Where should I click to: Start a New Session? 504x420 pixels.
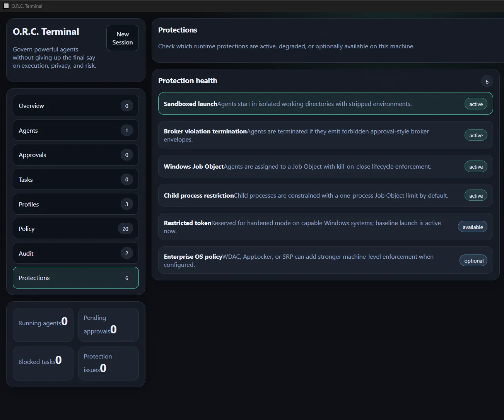click(123, 38)
